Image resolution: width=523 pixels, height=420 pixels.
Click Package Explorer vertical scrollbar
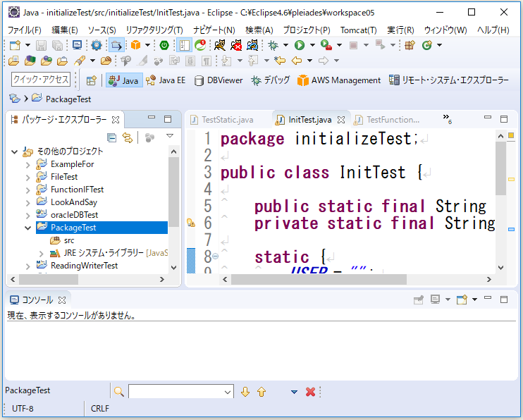(174, 193)
